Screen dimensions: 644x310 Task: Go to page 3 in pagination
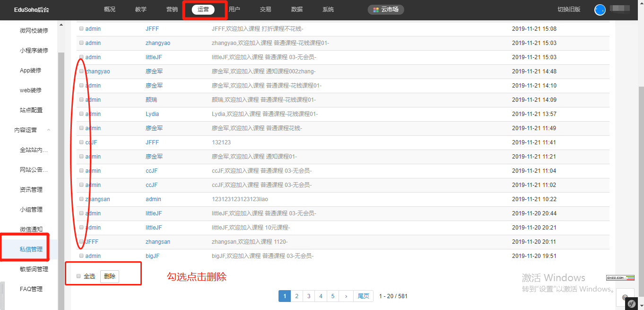309,296
